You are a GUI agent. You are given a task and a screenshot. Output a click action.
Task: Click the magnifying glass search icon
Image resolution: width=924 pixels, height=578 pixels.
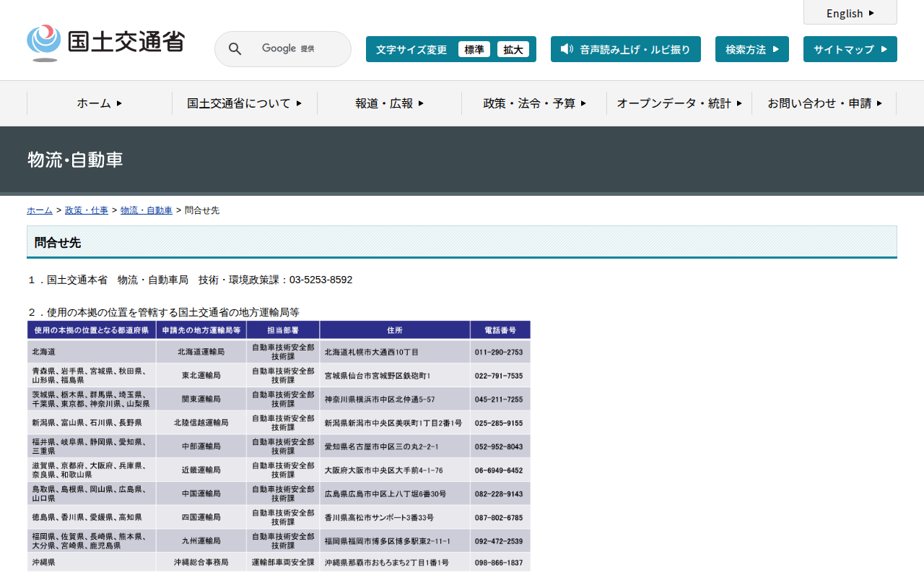(235, 49)
